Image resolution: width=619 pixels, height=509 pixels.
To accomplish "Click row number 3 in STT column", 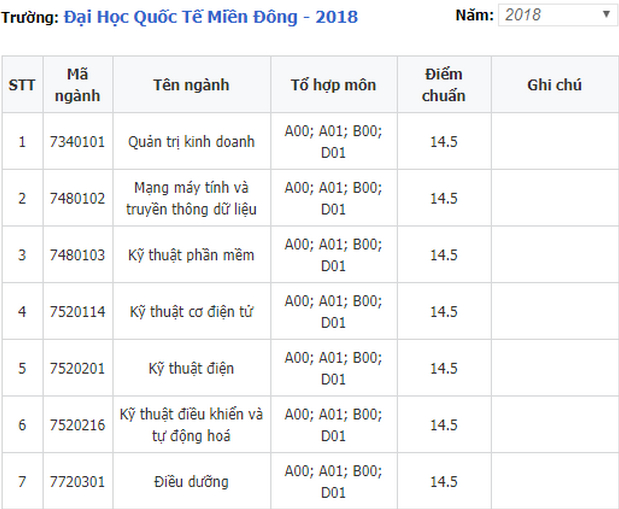I will point(22,255).
